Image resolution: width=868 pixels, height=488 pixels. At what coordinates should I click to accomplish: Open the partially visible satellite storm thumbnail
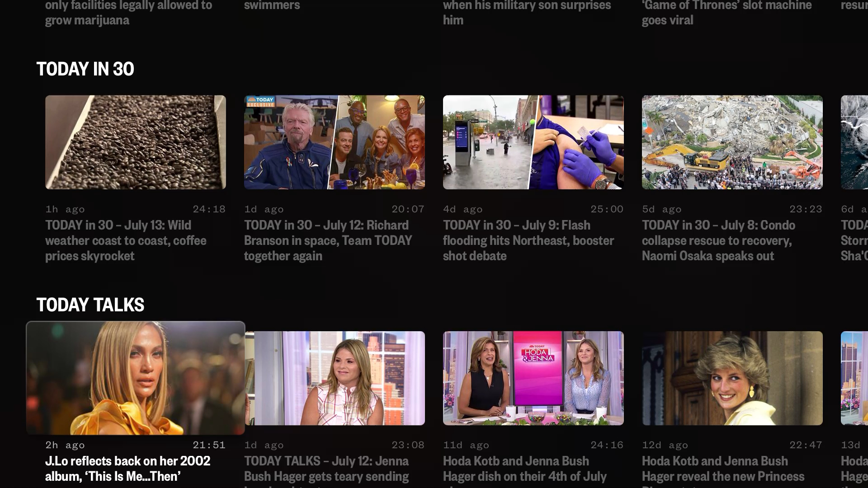(854, 142)
